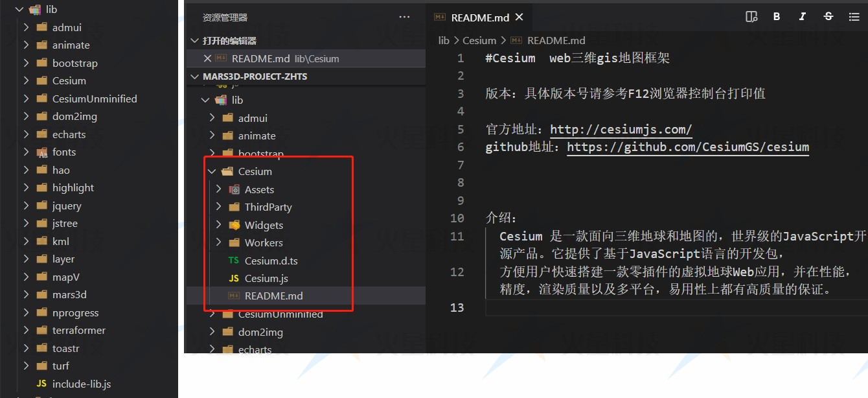Toggle list icon in editor toolbar
Viewport: 868px width, 398px height.
(854, 17)
